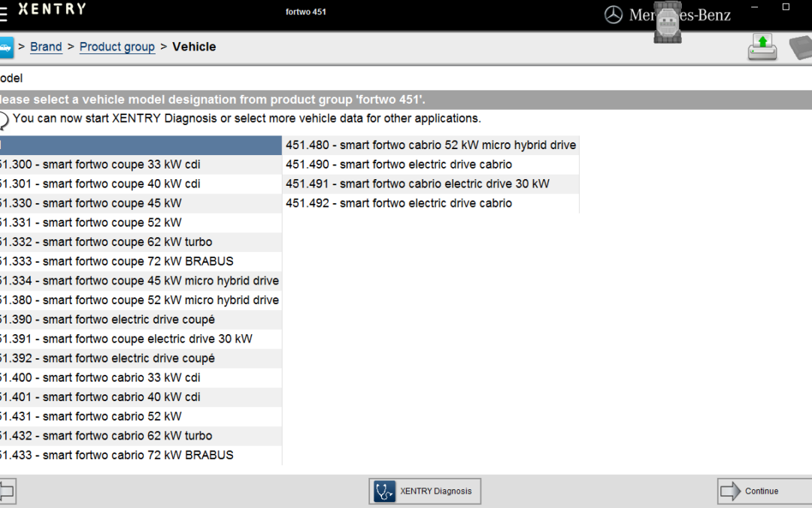The image size is (812, 508).
Task: Select 451.391 coupe electric drive 30 kW
Action: click(x=141, y=339)
